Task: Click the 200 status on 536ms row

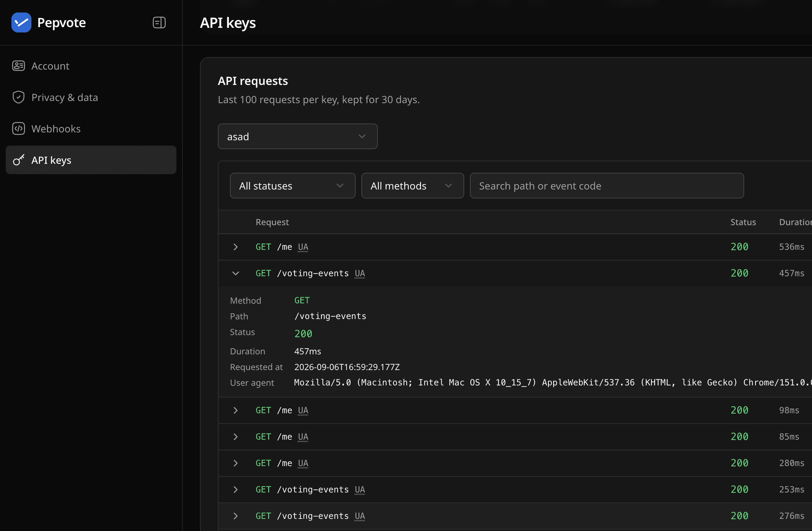Action: (x=740, y=247)
